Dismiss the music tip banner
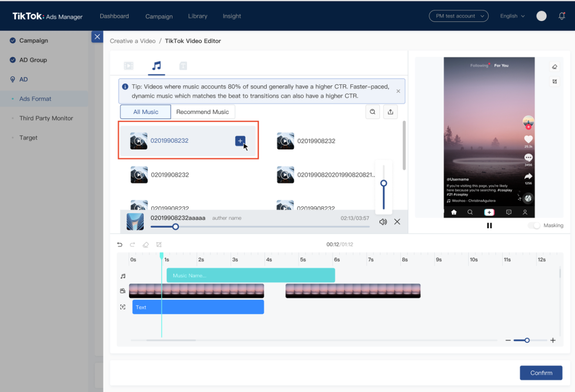Viewport: 575px width, 392px height. pos(398,91)
